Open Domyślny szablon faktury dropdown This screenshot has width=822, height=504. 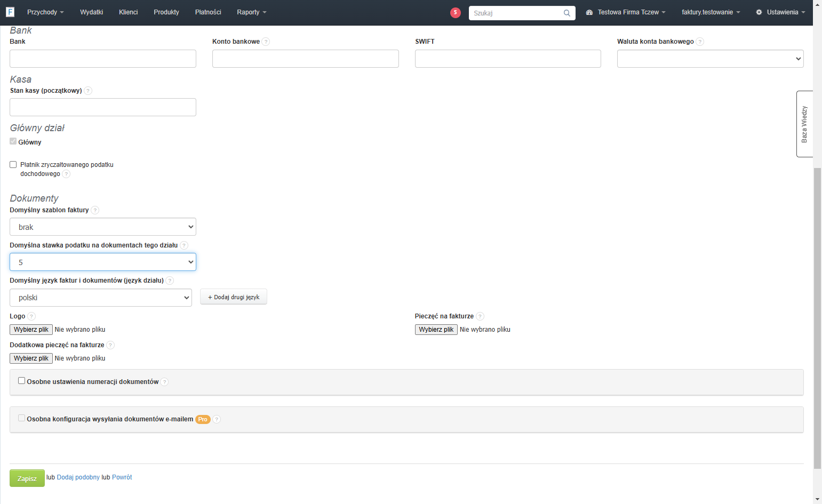tap(103, 227)
